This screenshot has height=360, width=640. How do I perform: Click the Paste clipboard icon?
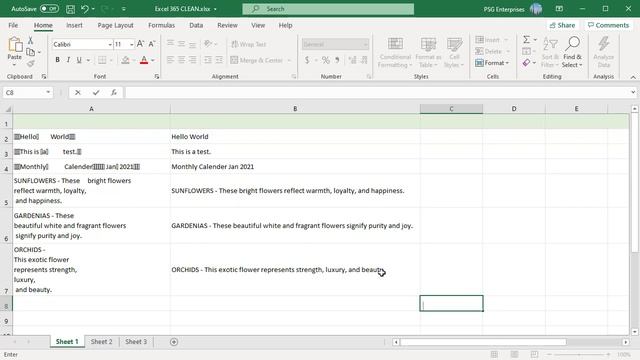(15, 44)
